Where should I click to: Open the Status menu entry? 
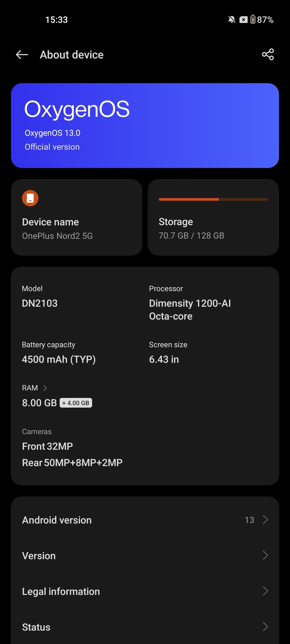(36, 627)
